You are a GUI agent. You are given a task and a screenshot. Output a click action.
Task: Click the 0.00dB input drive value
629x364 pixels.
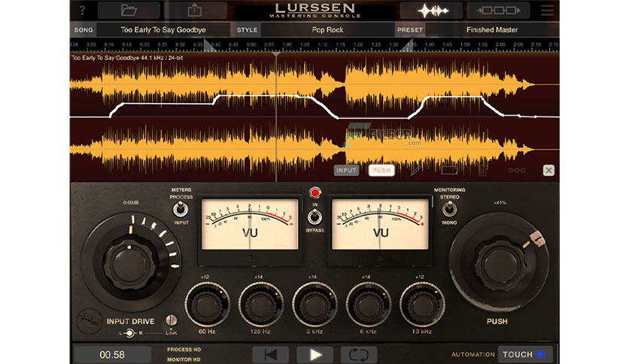131,203
